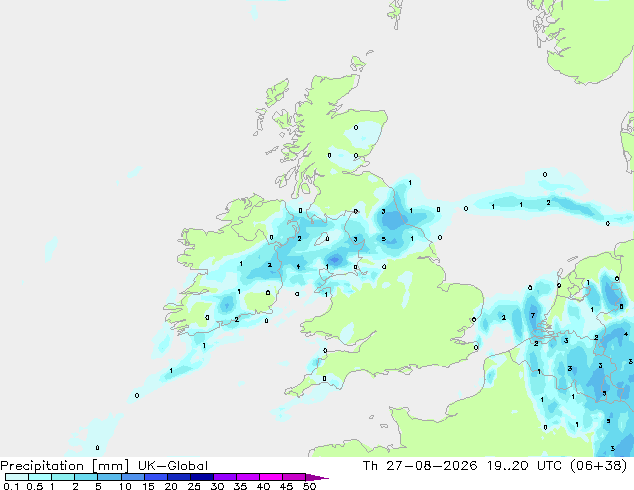Screen dimensions: 634x490
Task: Select the purple 30–35 legend swatch
Action: click(x=225, y=477)
